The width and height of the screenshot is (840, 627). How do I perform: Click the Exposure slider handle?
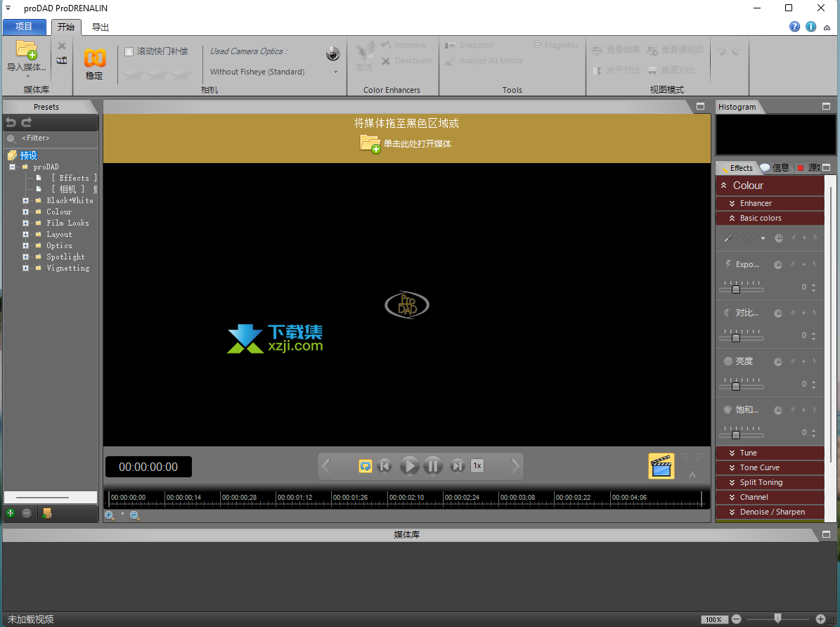coord(736,290)
